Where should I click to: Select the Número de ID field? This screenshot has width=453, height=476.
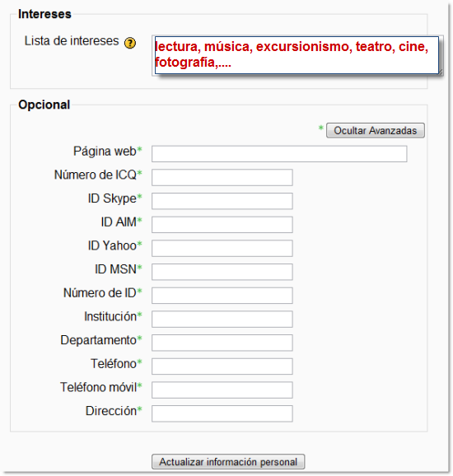pos(222,296)
